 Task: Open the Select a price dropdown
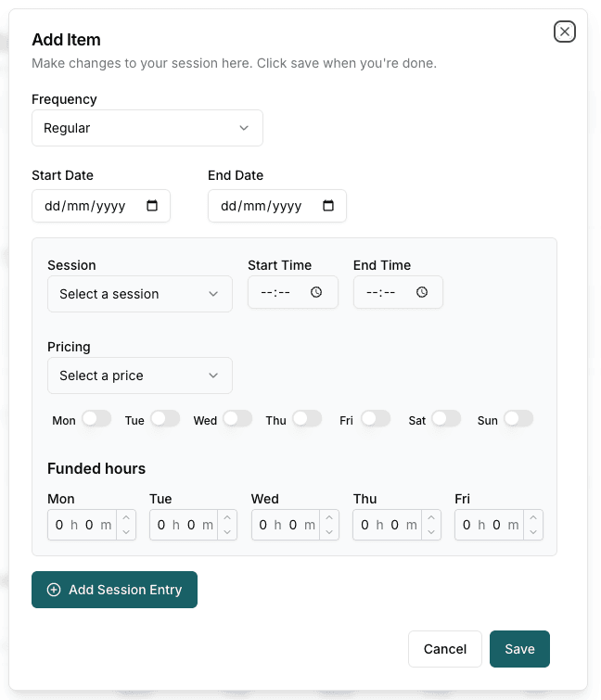click(x=139, y=375)
